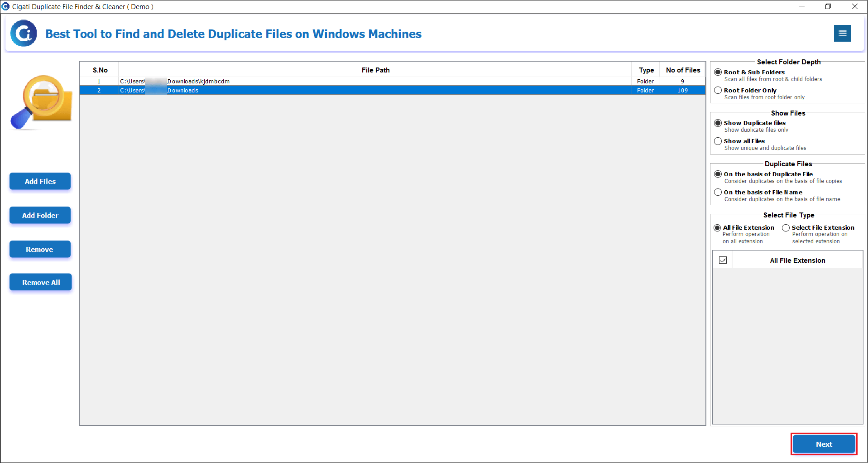Click 'Show unique and duplicate files' text
Viewport: 868px width, 463px height.
pyautogui.click(x=765, y=148)
